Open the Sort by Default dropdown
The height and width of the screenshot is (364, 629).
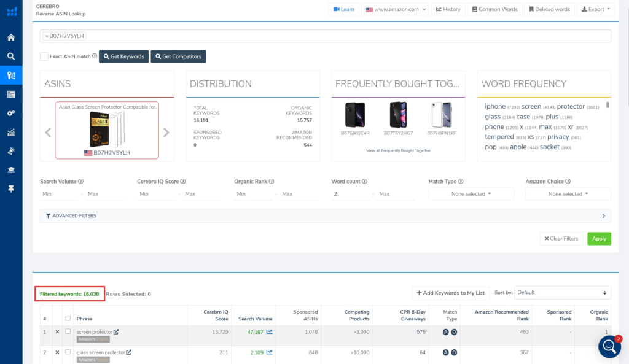[x=563, y=293]
